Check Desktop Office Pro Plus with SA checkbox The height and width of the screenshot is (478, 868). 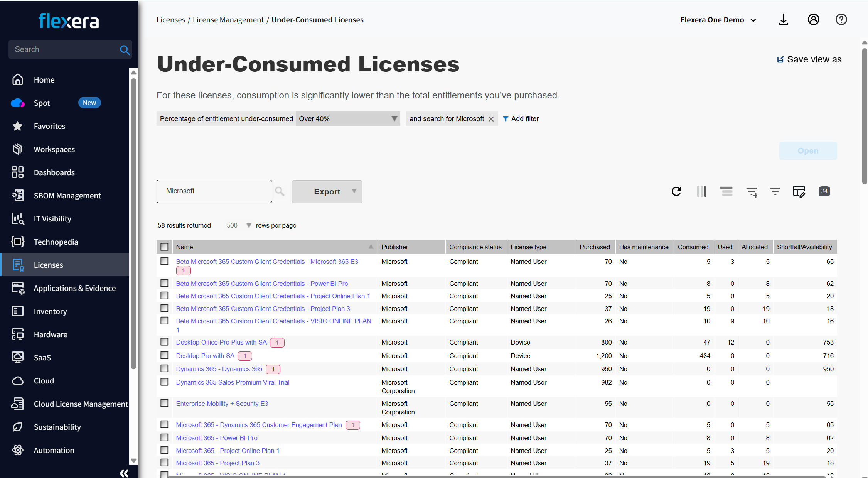(x=165, y=342)
